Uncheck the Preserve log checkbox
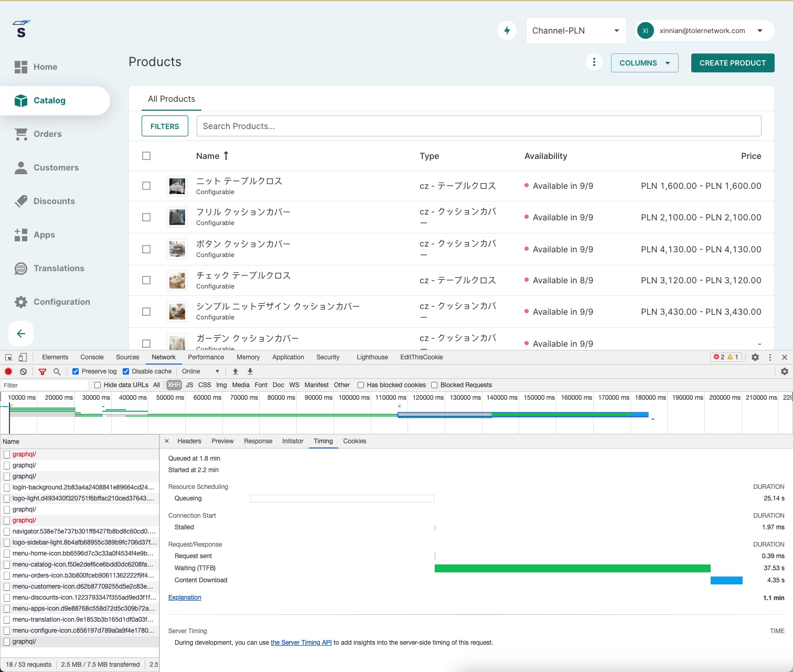This screenshot has width=793, height=672. pos(76,371)
